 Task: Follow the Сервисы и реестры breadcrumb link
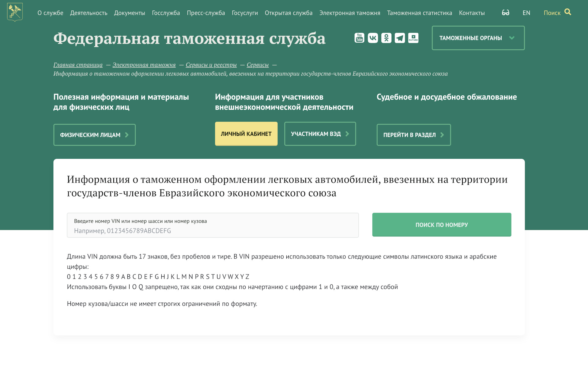pyautogui.click(x=211, y=65)
